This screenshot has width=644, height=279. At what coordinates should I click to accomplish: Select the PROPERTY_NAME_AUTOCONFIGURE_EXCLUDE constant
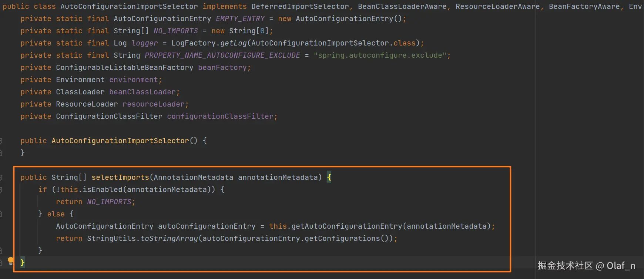[222, 55]
